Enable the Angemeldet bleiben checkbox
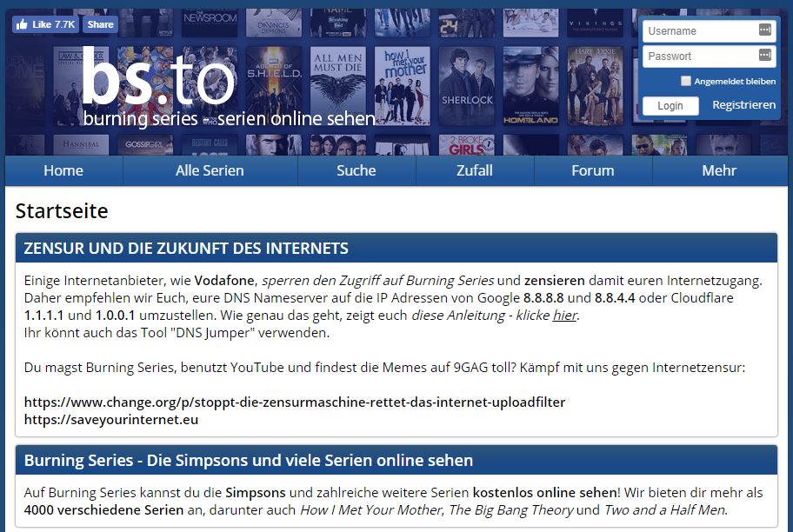The image size is (793, 532). [x=686, y=81]
